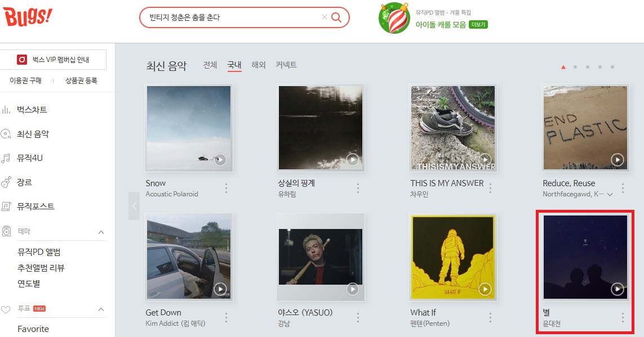644x337 pixels.
Task: Open more options for 별
Action: coord(623,317)
